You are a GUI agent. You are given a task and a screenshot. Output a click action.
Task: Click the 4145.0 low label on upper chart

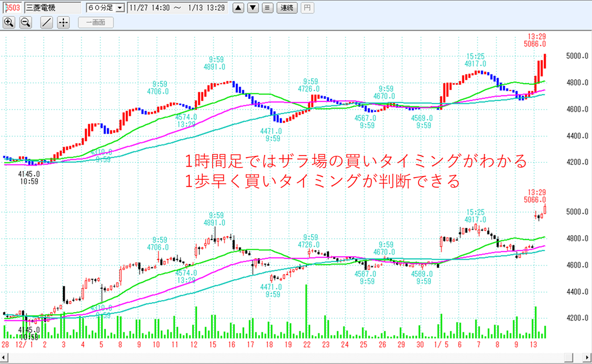tap(29, 173)
